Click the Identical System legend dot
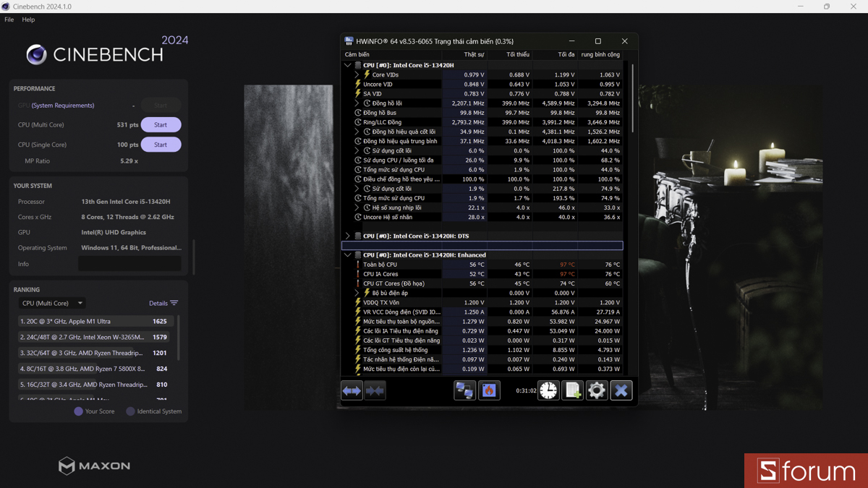 (130, 411)
